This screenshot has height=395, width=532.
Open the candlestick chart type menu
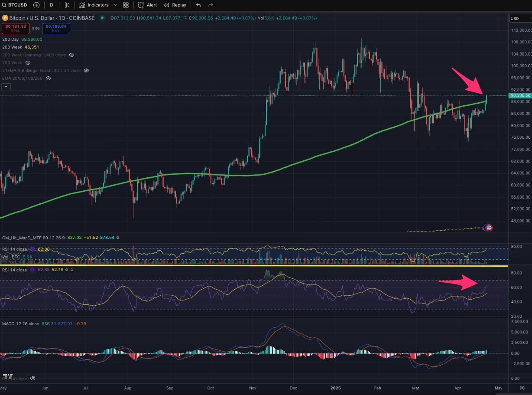(x=67, y=5)
